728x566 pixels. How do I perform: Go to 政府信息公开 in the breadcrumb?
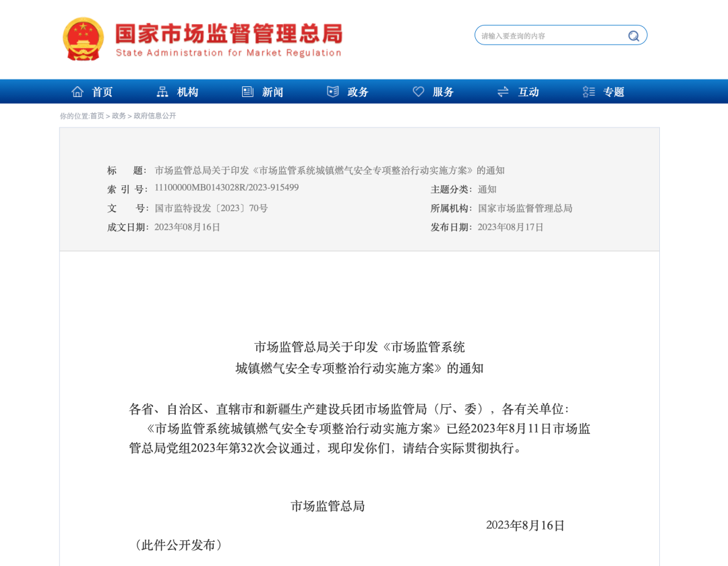(154, 116)
